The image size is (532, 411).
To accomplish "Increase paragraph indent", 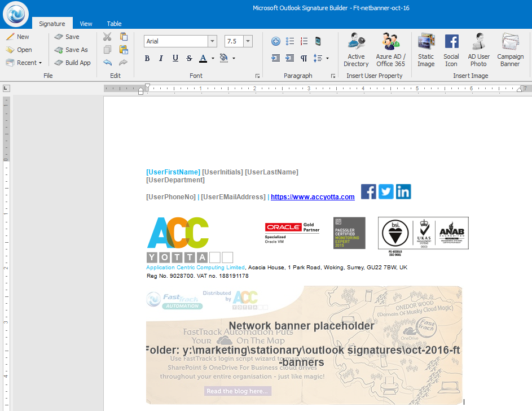I will (x=290, y=58).
